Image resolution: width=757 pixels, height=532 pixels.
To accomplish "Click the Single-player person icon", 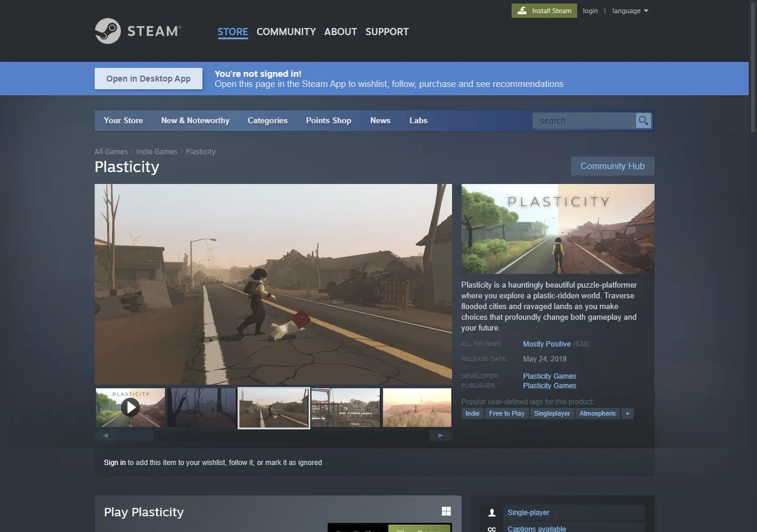I will (x=491, y=512).
